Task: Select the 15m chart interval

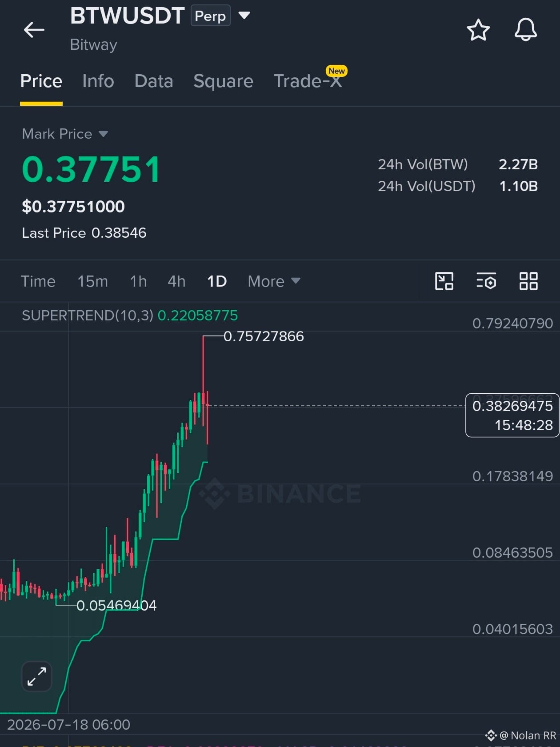Action: pos(92,281)
